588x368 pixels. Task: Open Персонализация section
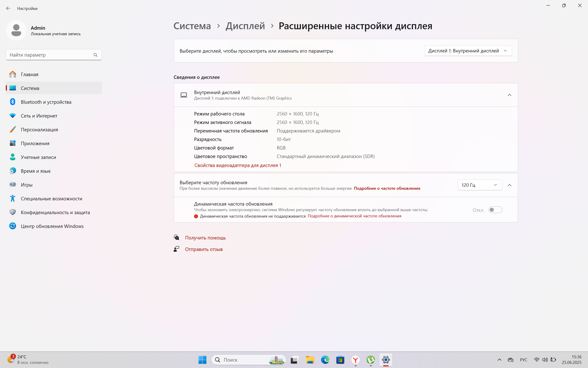point(54,129)
